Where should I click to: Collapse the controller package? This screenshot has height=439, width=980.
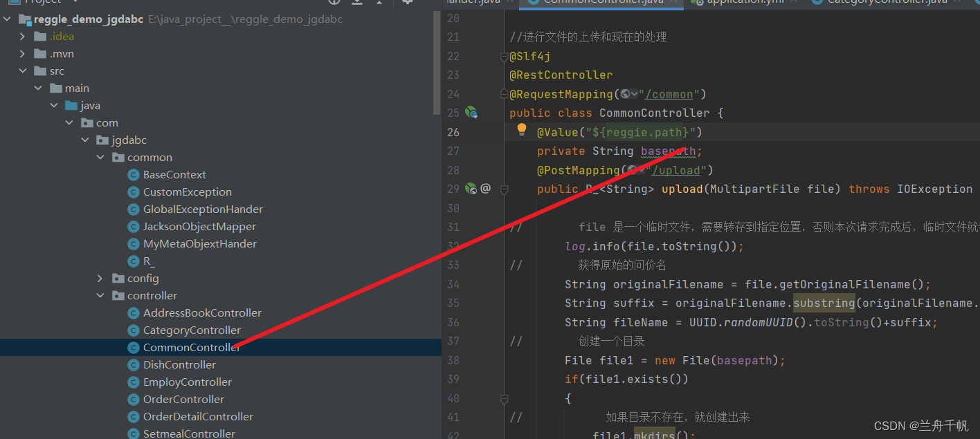[x=100, y=296]
